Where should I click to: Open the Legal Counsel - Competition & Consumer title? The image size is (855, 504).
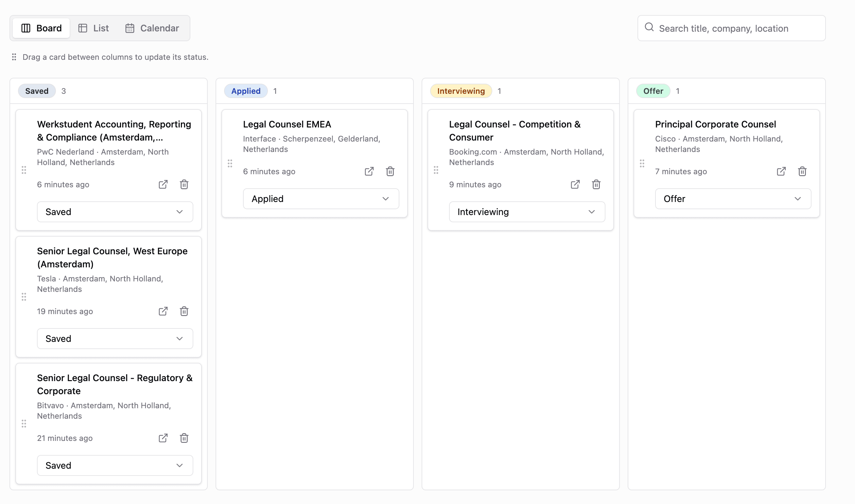tap(515, 131)
